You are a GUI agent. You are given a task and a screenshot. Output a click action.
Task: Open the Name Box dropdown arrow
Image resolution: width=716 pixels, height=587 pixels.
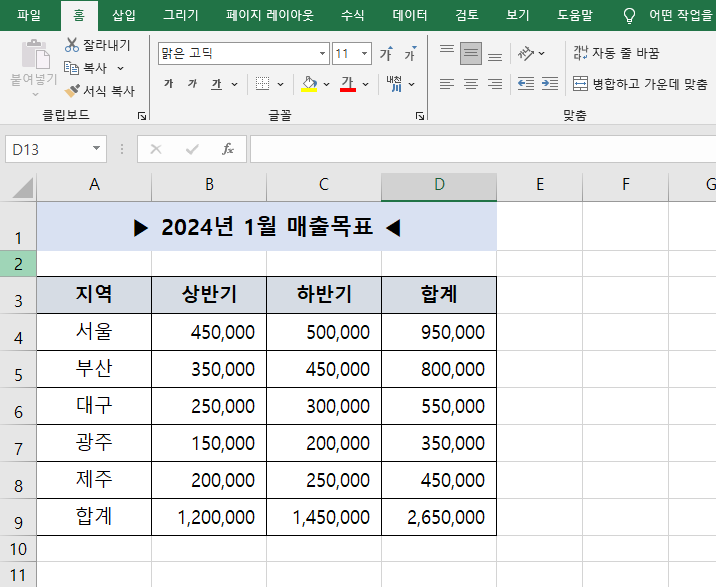[x=96, y=148]
